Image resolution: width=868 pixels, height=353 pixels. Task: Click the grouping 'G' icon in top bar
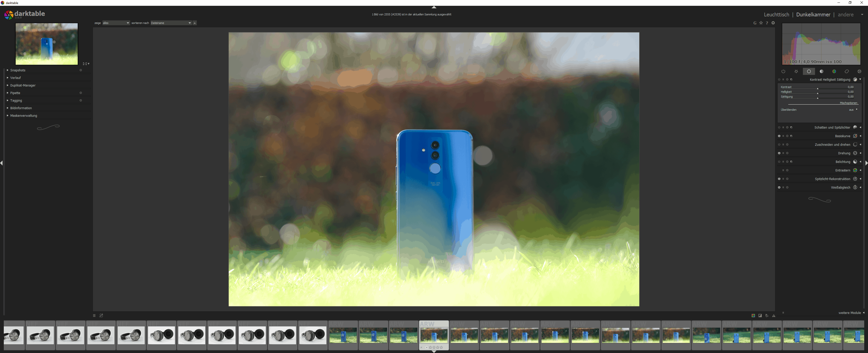[755, 23]
